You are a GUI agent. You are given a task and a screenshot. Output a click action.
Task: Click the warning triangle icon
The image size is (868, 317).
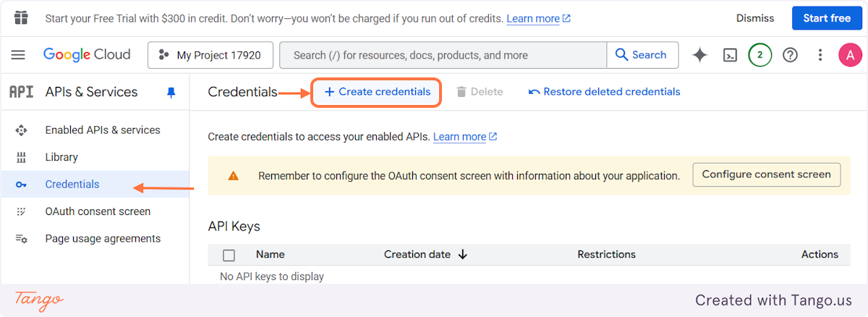point(233,176)
